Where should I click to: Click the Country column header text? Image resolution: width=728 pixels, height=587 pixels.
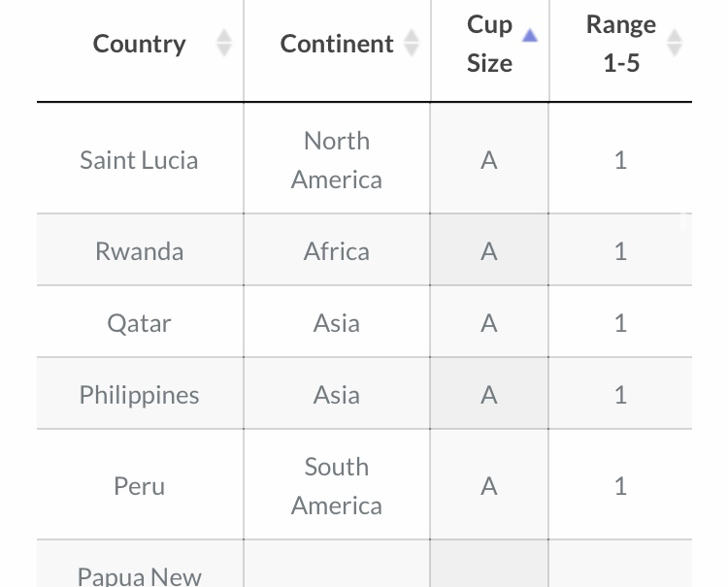[139, 44]
